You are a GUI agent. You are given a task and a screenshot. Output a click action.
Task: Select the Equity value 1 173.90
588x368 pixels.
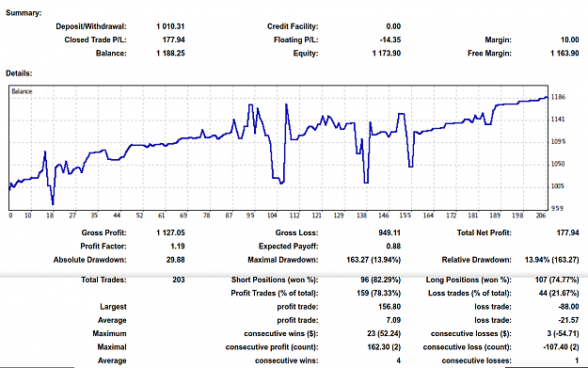point(387,54)
